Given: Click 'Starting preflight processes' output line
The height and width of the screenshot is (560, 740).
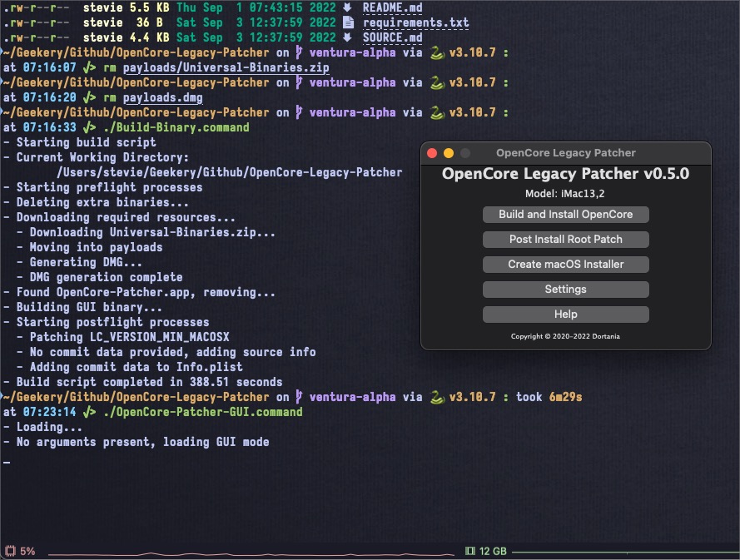Looking at the screenshot, I should (x=110, y=187).
